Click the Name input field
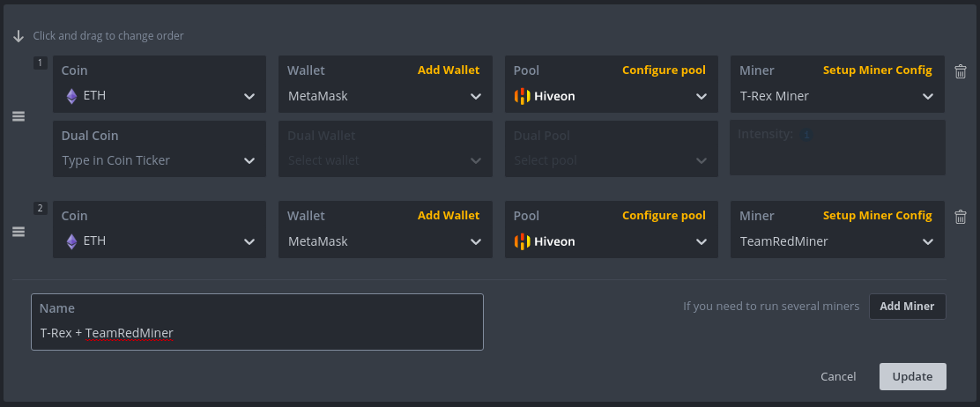 click(x=256, y=322)
